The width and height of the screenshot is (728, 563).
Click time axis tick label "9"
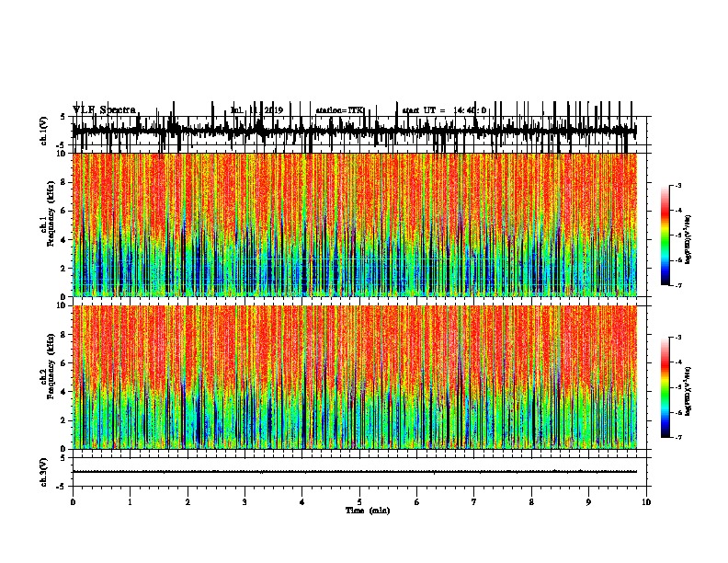[588, 502]
